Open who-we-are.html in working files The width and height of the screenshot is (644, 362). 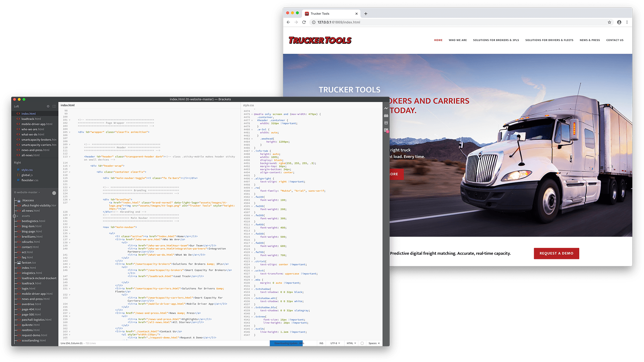[33, 129]
